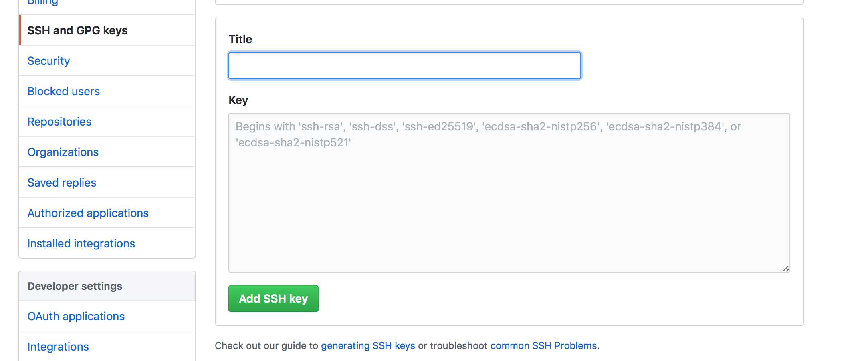The width and height of the screenshot is (868, 361).
Task: Go to Security settings
Action: (x=48, y=61)
